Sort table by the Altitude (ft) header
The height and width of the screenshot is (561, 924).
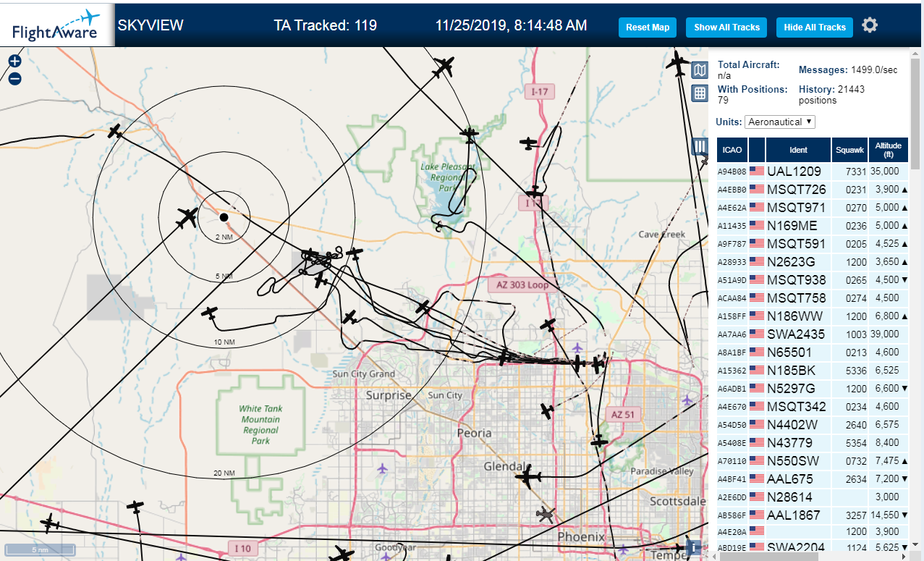point(888,150)
